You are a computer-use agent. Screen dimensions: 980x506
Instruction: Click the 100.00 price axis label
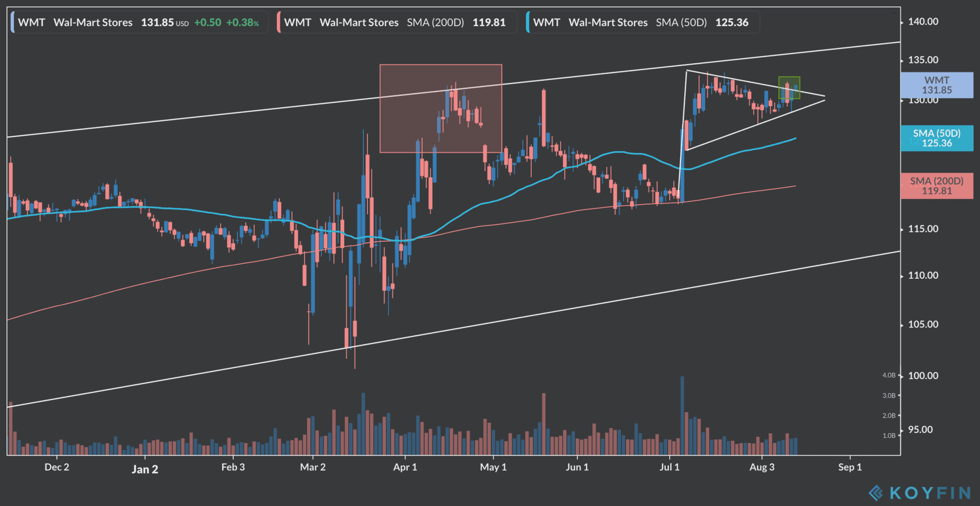click(923, 376)
